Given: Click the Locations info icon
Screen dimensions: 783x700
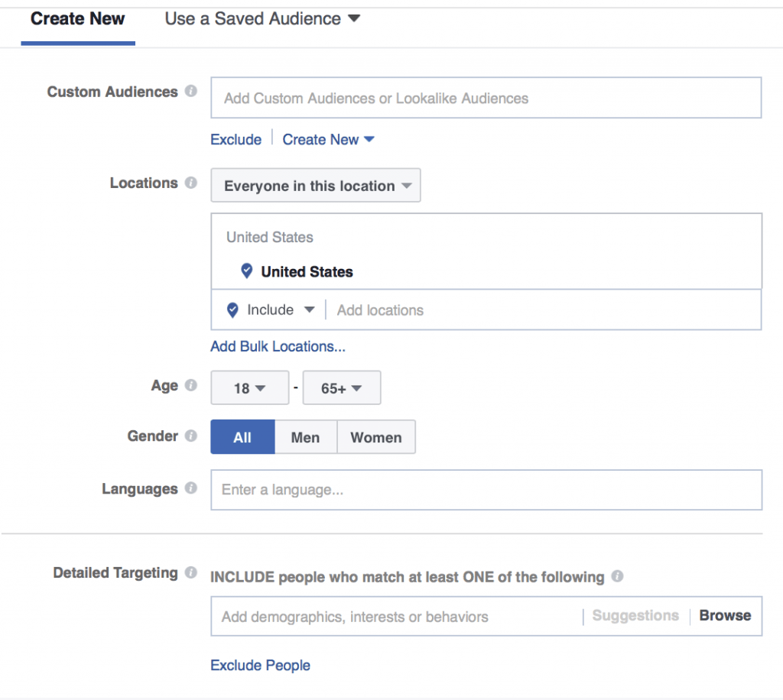Looking at the screenshot, I should pos(190,183).
